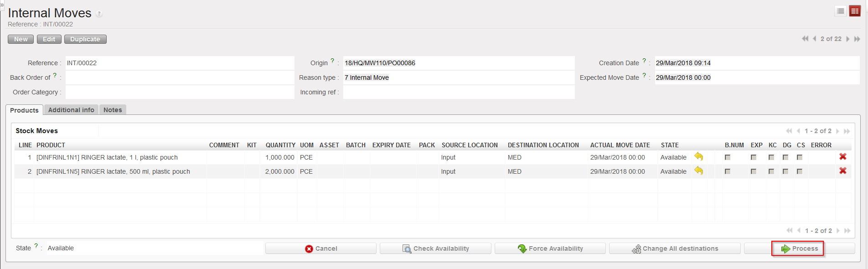
Task: Expand sidebar with top-left chevron
Action: (2, 4)
